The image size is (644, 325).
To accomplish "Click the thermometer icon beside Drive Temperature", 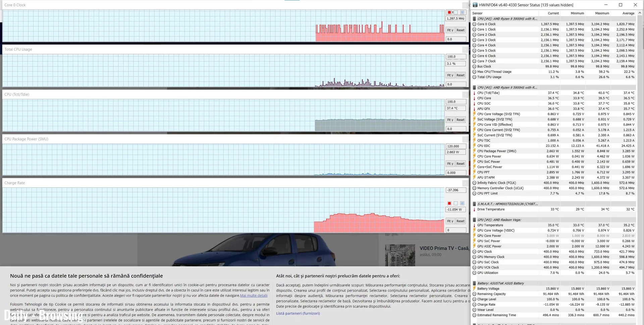I will point(474,209).
